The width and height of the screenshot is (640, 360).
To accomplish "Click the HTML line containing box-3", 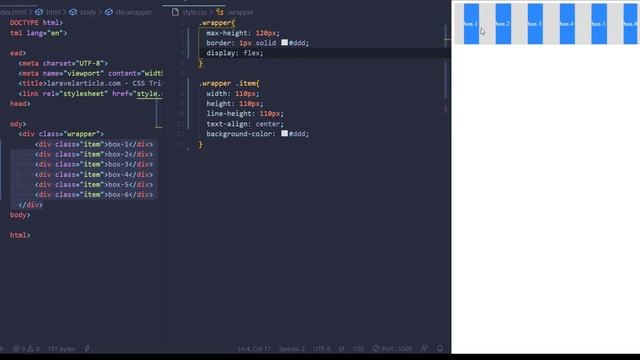I will tap(94, 164).
